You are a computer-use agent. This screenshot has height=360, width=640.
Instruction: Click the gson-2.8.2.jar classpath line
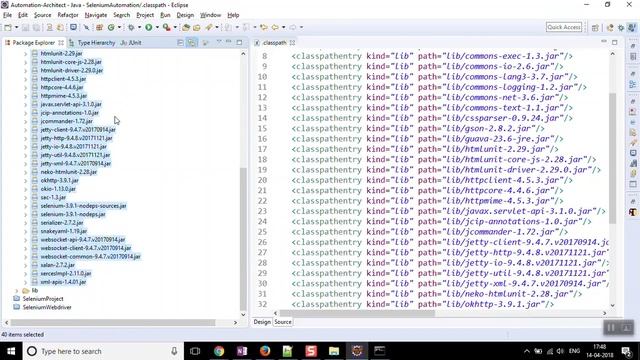(418, 129)
